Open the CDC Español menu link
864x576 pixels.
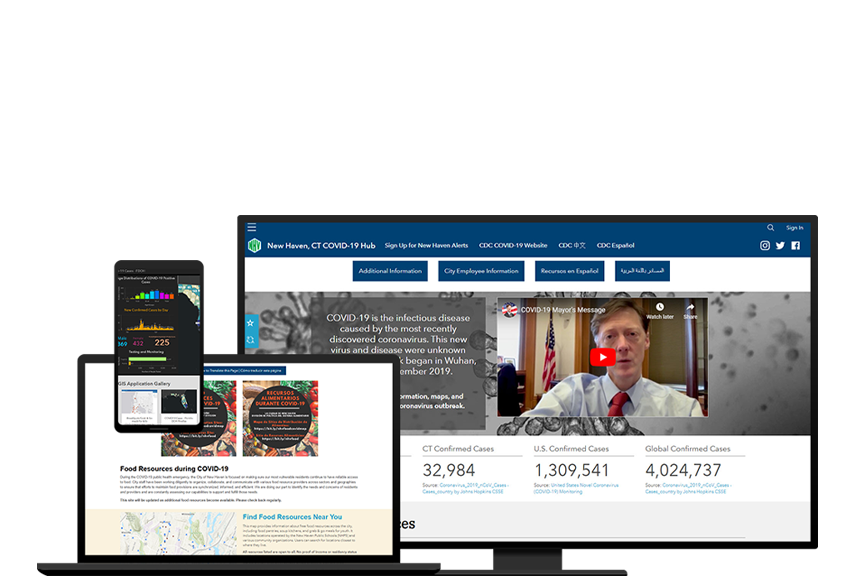[x=615, y=246]
